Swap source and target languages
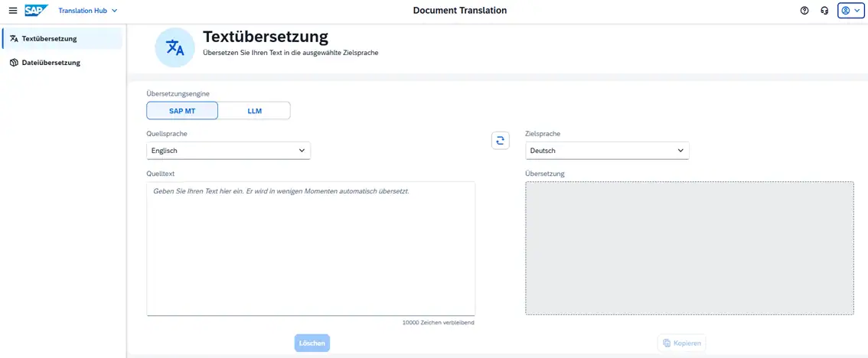 click(x=501, y=141)
